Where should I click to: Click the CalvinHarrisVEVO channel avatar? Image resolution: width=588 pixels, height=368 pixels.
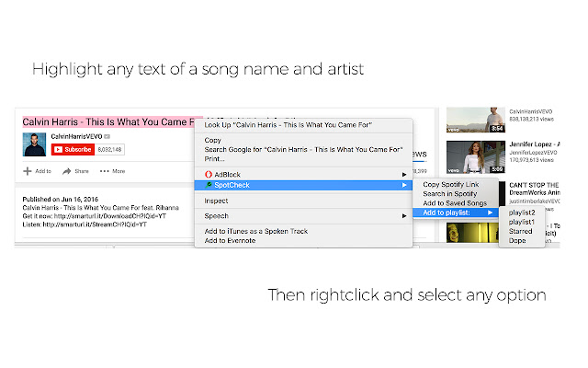pos(35,144)
